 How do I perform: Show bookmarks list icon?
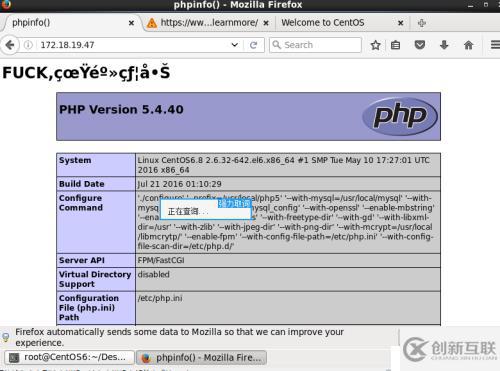396,45
